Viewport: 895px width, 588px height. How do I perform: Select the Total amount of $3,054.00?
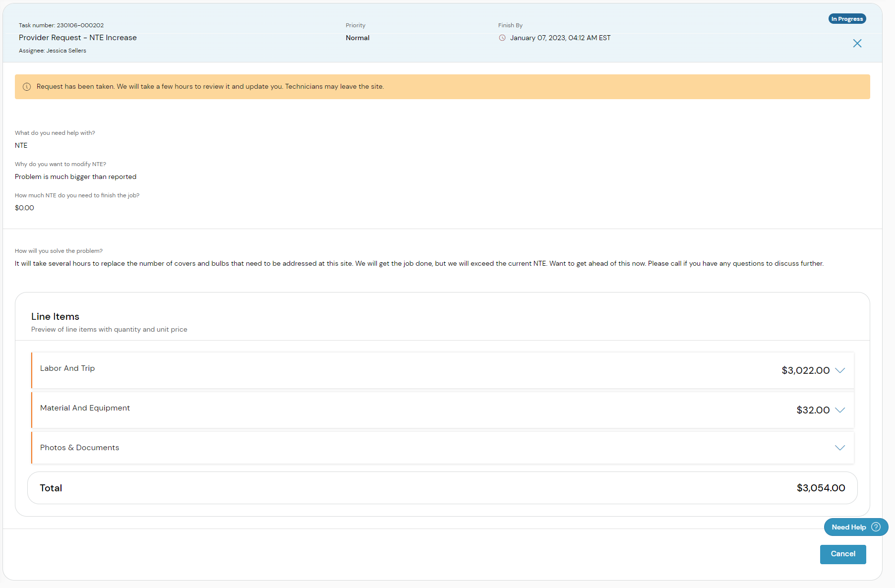821,487
